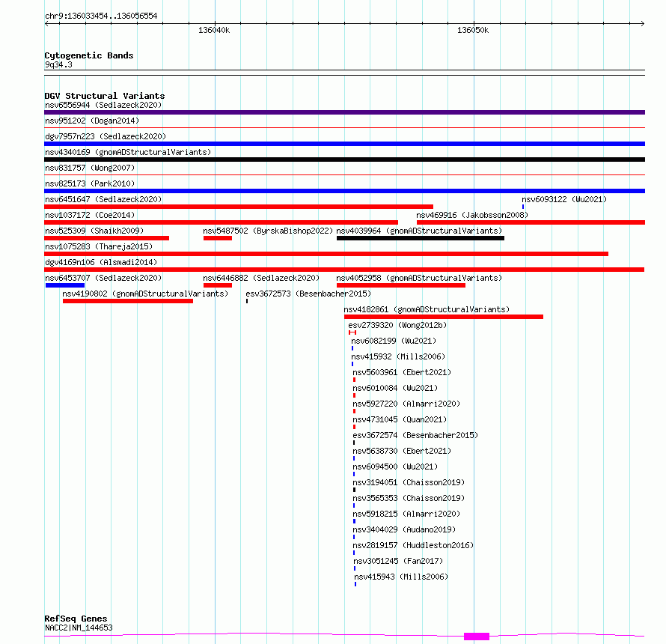This screenshot has width=666, height=644.
Task: Click the nsv3194051 (Chaisson2019) label
Action: (x=409, y=482)
